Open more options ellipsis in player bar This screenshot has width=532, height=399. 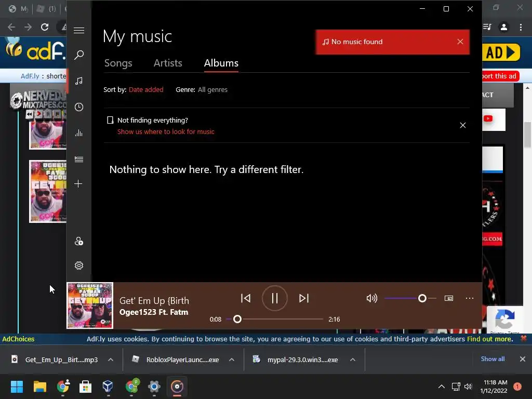click(470, 298)
